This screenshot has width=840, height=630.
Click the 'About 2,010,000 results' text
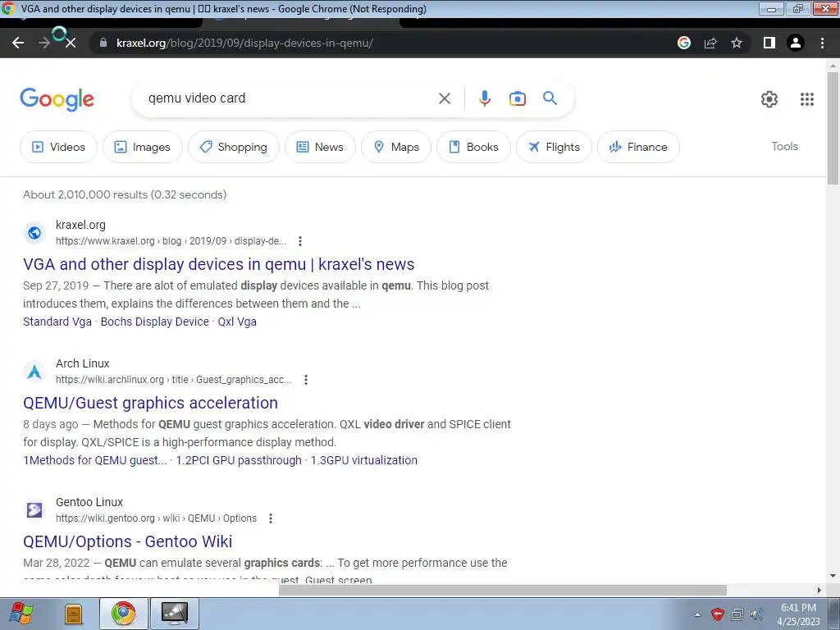pyautogui.click(x=125, y=194)
